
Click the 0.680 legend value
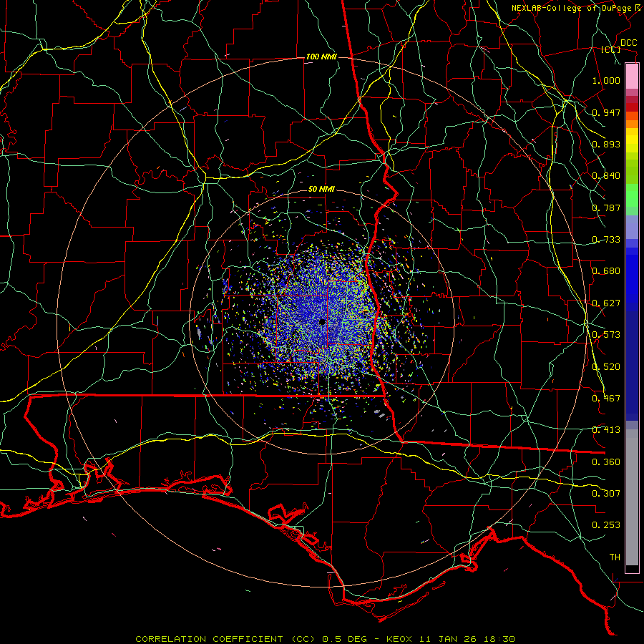pos(606,271)
